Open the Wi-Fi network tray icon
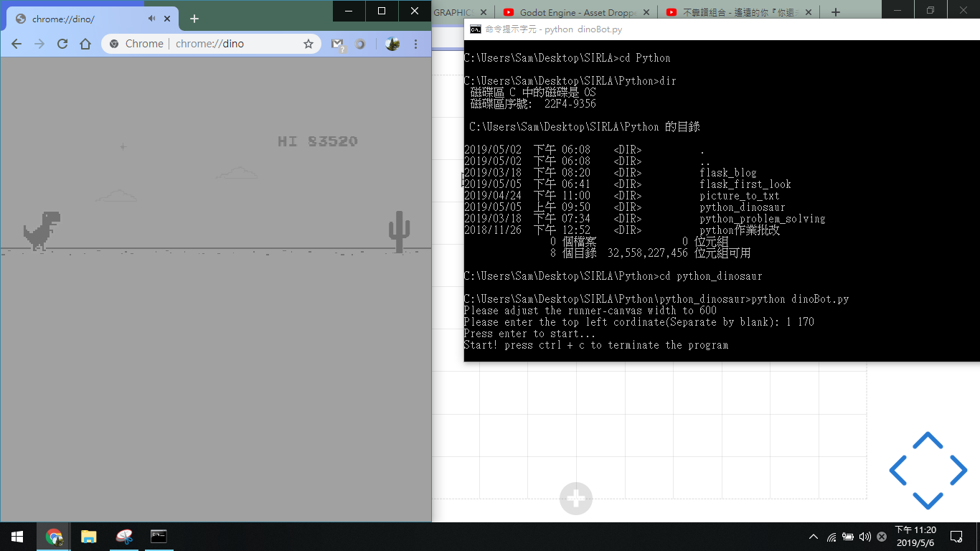This screenshot has height=551, width=980. pyautogui.click(x=831, y=537)
